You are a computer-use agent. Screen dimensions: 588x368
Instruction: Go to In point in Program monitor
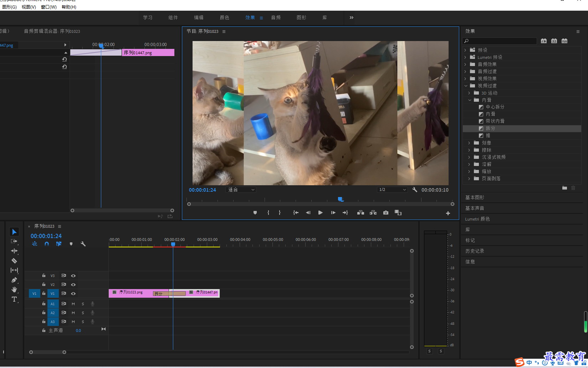[296, 213]
